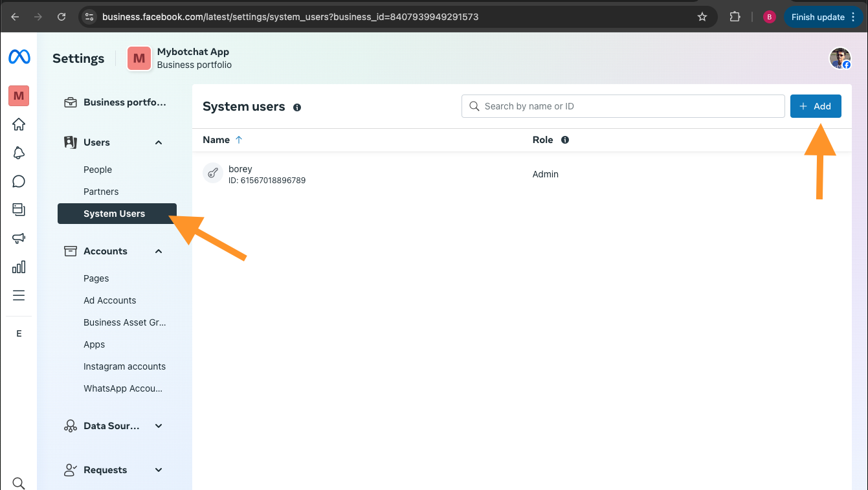This screenshot has height=490, width=868.
Task: Collapse the Accounts section
Action: [x=159, y=251]
